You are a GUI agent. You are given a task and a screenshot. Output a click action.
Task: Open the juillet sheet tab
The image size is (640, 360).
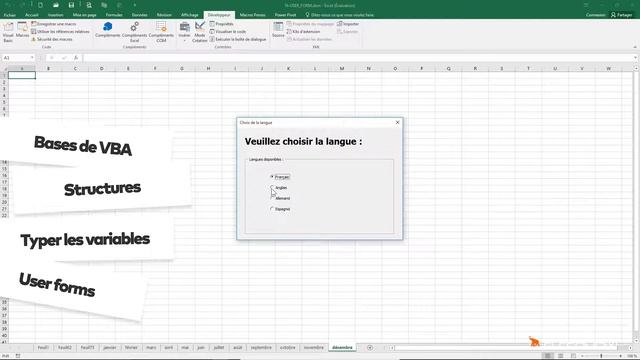219,348
